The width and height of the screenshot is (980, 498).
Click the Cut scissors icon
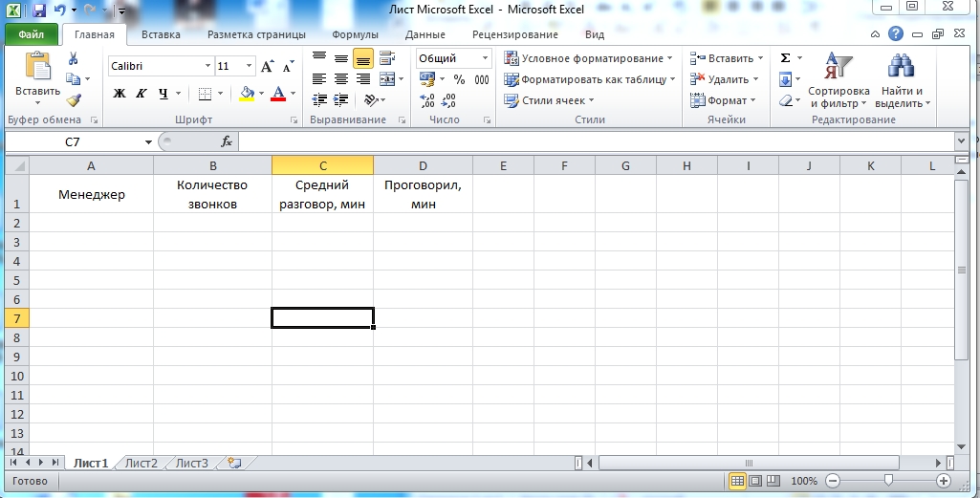[x=73, y=59]
